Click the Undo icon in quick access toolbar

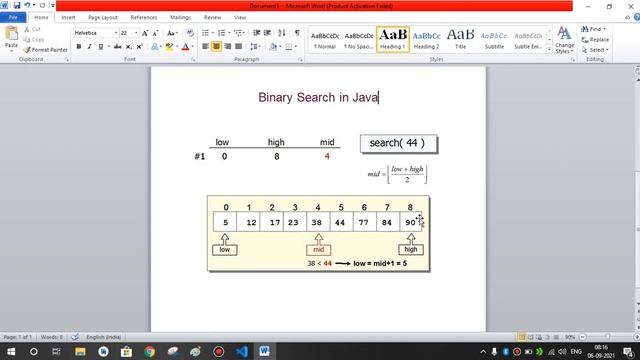(x=27, y=6)
